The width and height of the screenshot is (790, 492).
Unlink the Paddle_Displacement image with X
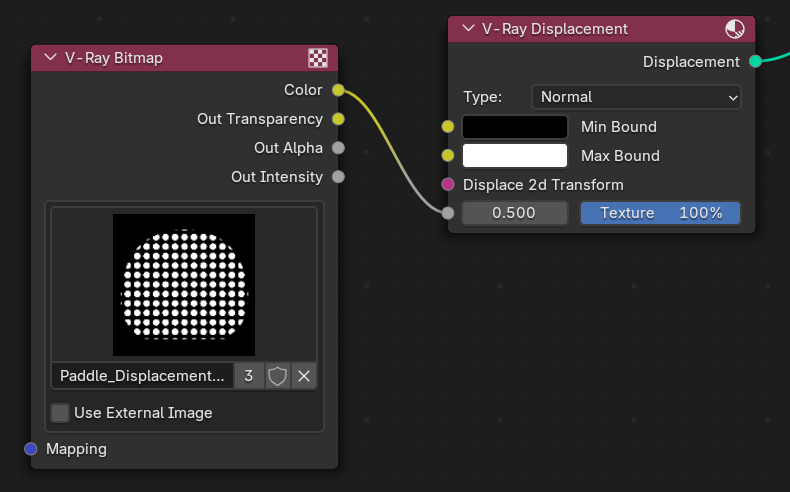[304, 376]
